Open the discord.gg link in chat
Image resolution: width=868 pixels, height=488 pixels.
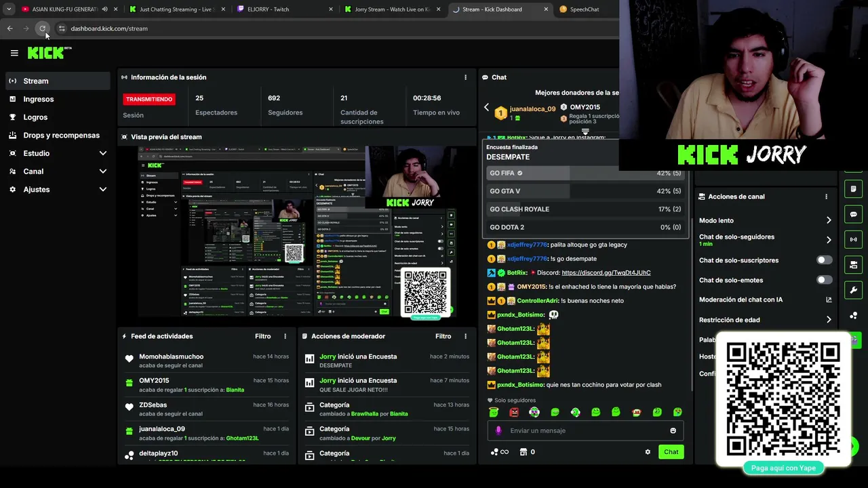pos(606,272)
